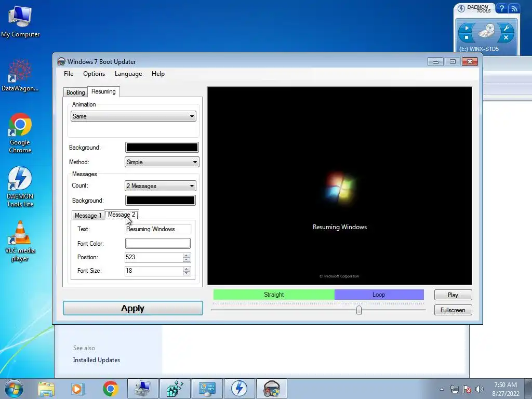The width and height of the screenshot is (532, 399).
Task: Click the Font Size value field 18
Action: pos(154,271)
